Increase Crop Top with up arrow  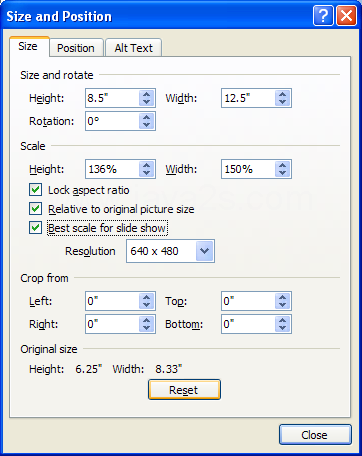coord(282,297)
